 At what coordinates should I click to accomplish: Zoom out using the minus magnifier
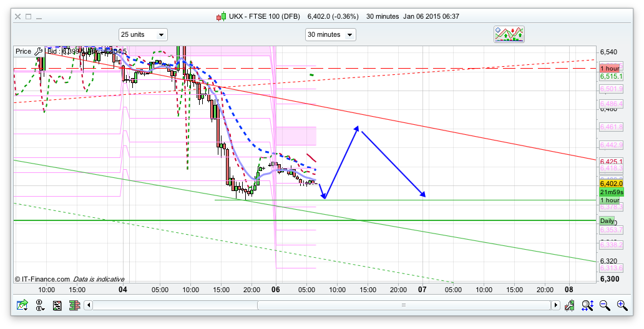(605, 305)
